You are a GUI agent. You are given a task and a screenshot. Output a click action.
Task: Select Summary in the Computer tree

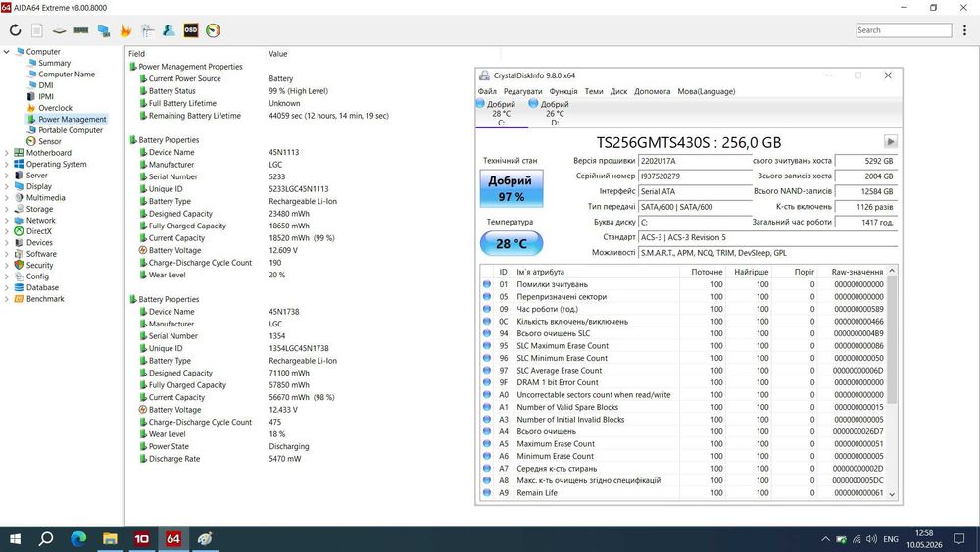54,63
